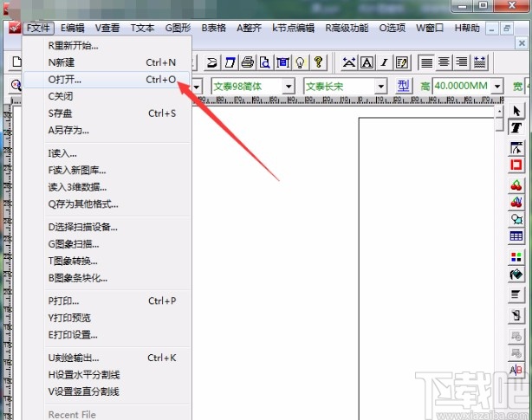Screen dimensions: 532x420
Task: Choose U刻绘输出 from file menu
Action: click(x=107, y=358)
